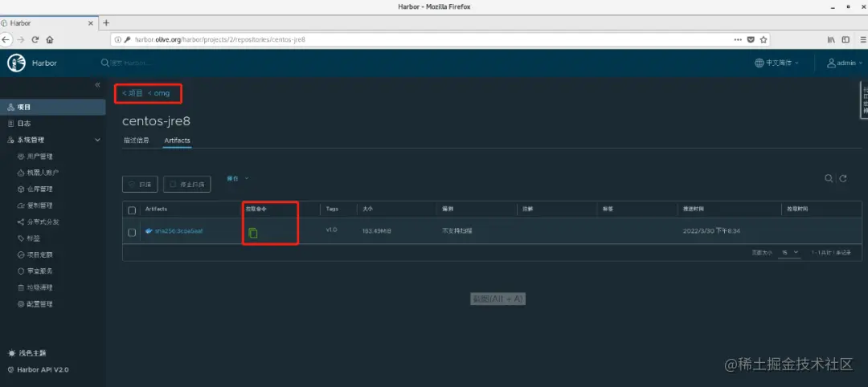
Task: Show site information for harbor.olive.org
Action: [117, 40]
